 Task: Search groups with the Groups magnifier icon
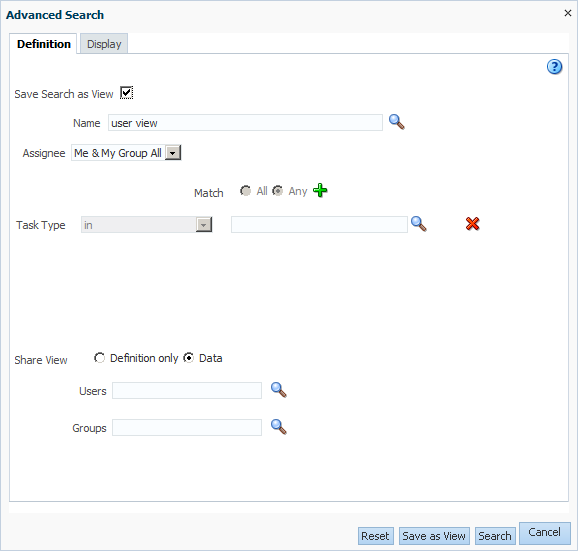coord(279,427)
